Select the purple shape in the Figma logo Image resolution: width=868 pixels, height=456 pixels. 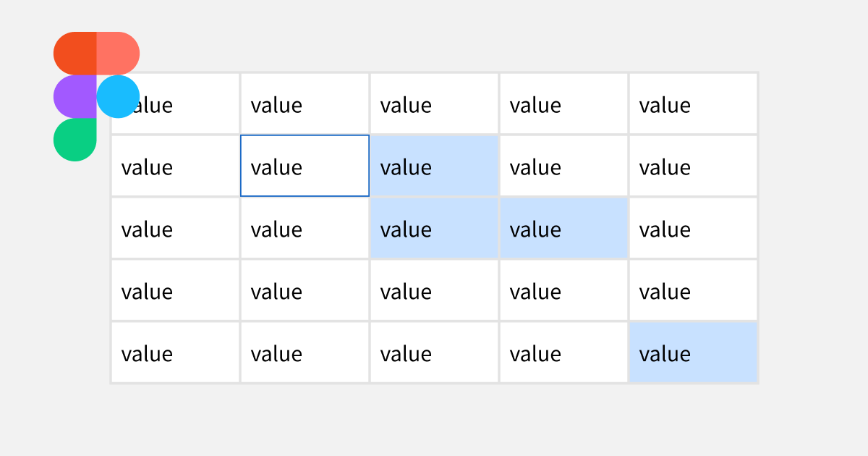click(75, 96)
